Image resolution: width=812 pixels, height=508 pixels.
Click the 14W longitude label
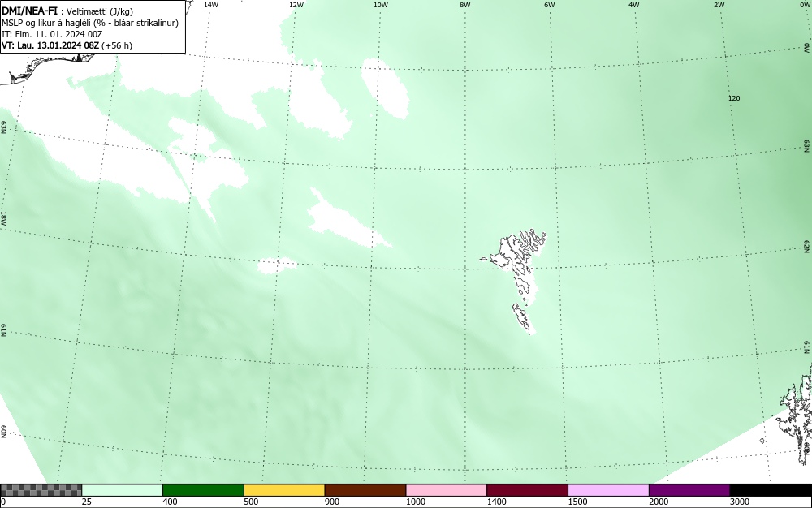(211, 5)
